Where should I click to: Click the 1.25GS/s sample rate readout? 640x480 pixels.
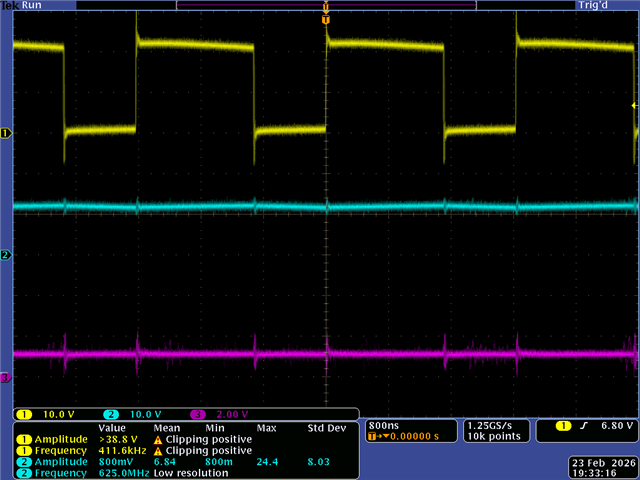click(489, 426)
